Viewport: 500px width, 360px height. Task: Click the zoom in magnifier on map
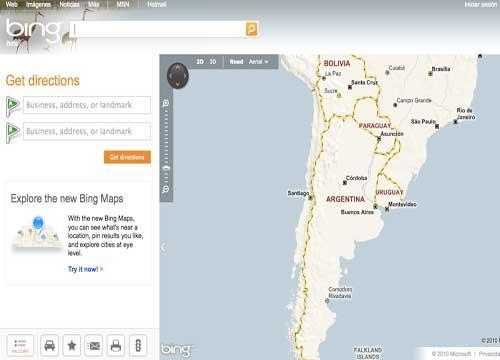pos(166,103)
